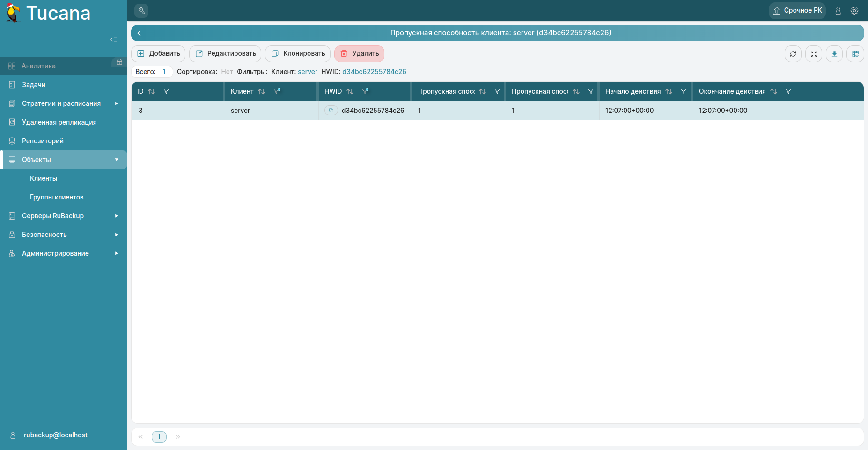Screen dimensions: 868x450
Task: Select page 1 in pagination
Action: pos(159,436)
